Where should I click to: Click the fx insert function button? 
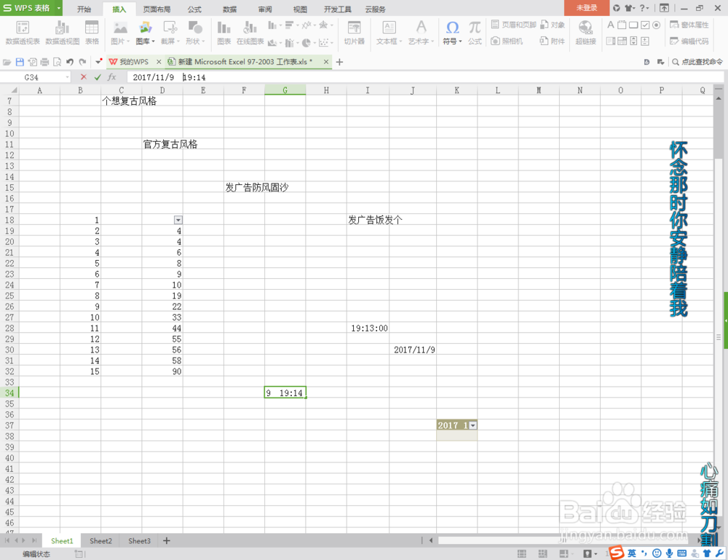tap(111, 77)
